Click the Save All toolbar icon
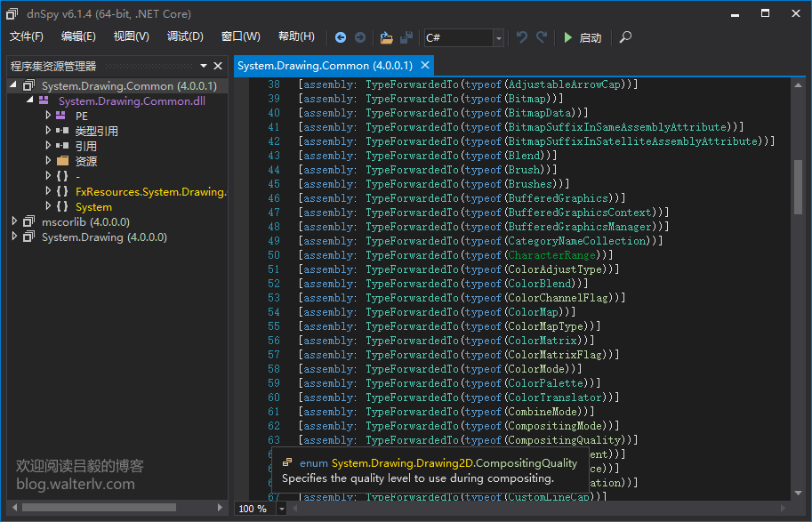 [x=406, y=37]
